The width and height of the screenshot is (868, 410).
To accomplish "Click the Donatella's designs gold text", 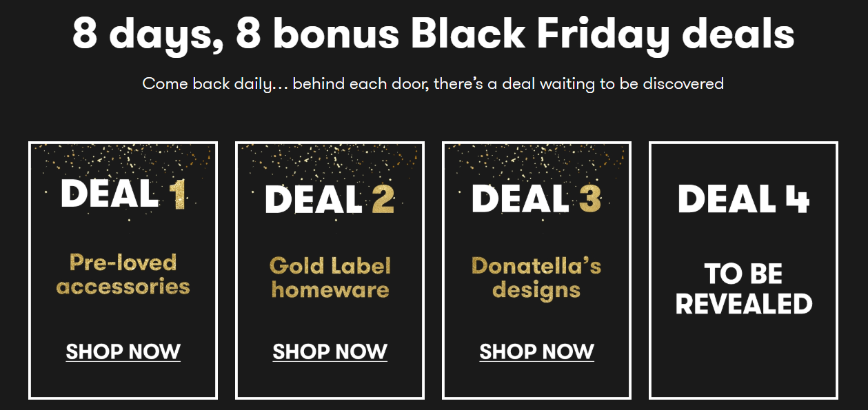I will pyautogui.click(x=536, y=277).
